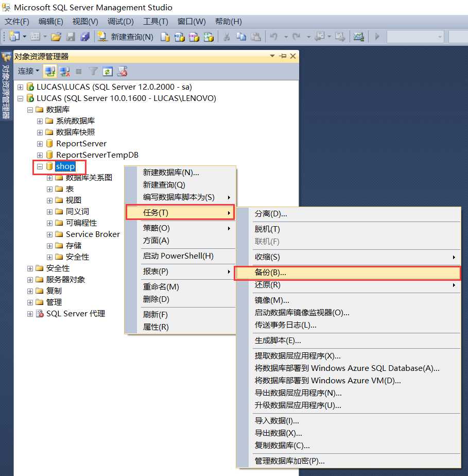Open the 编辑(E) menu

coord(50,22)
